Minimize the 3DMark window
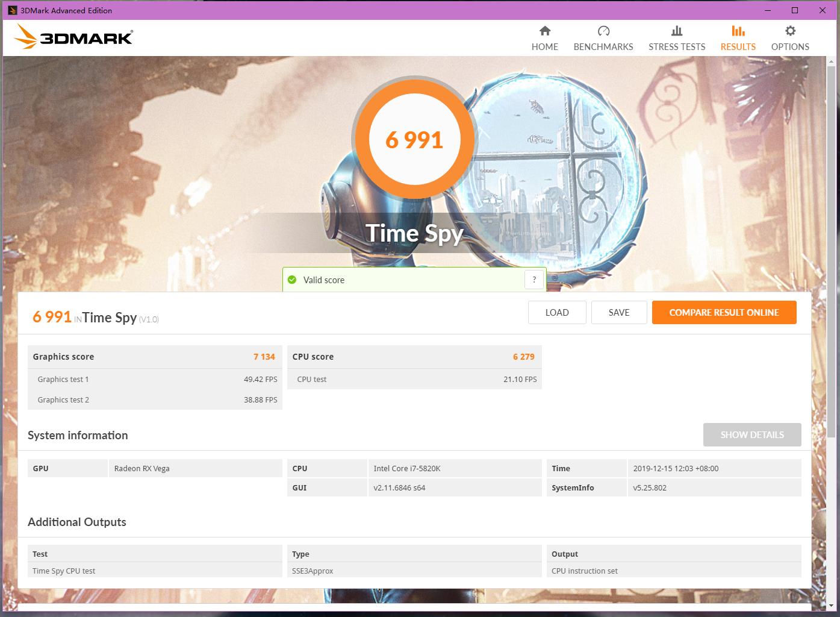Viewport: 840px width, 617px height. [x=768, y=10]
